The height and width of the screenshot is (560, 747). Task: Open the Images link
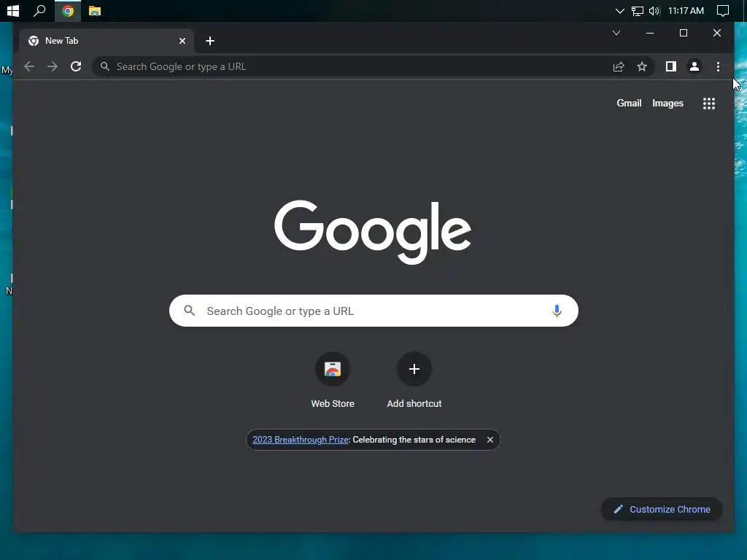(x=667, y=104)
